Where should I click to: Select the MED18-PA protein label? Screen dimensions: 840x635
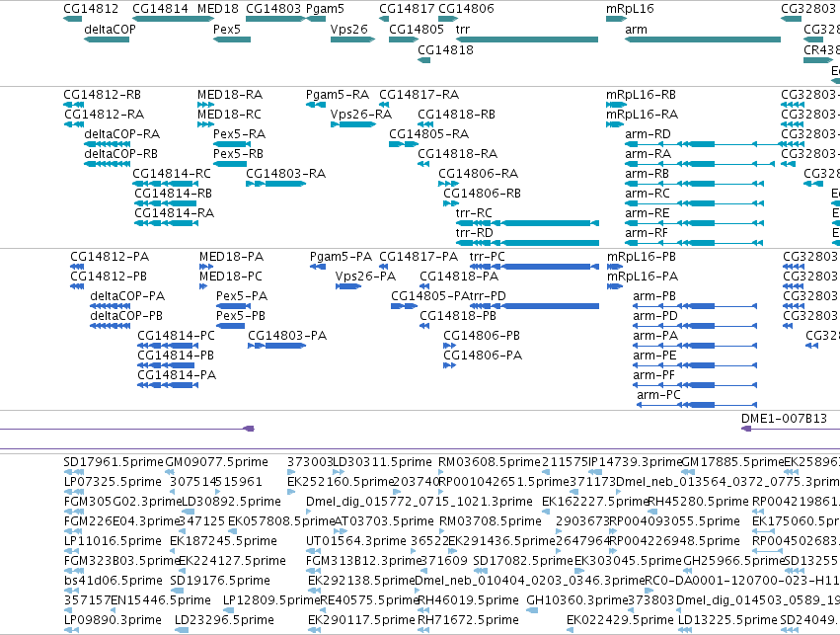pyautogui.click(x=231, y=257)
